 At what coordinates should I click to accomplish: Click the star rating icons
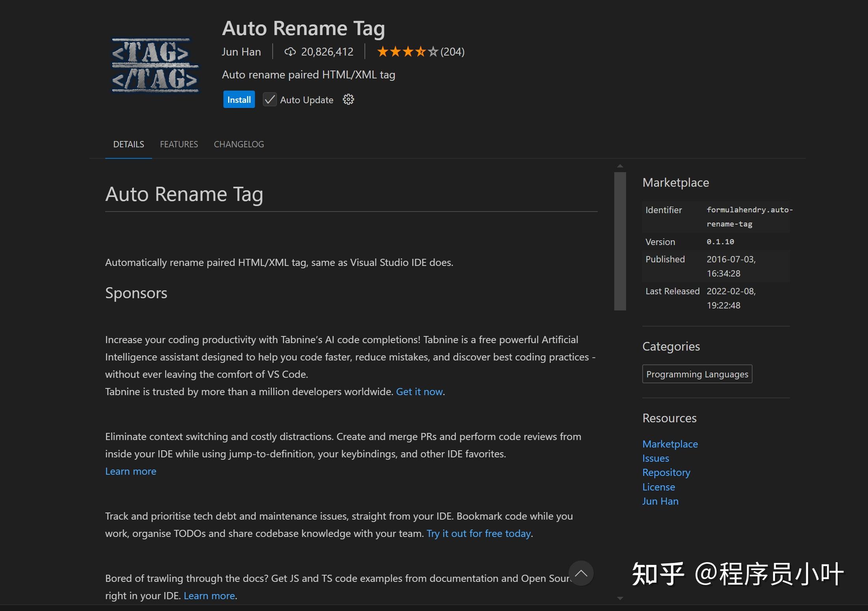[x=407, y=52]
